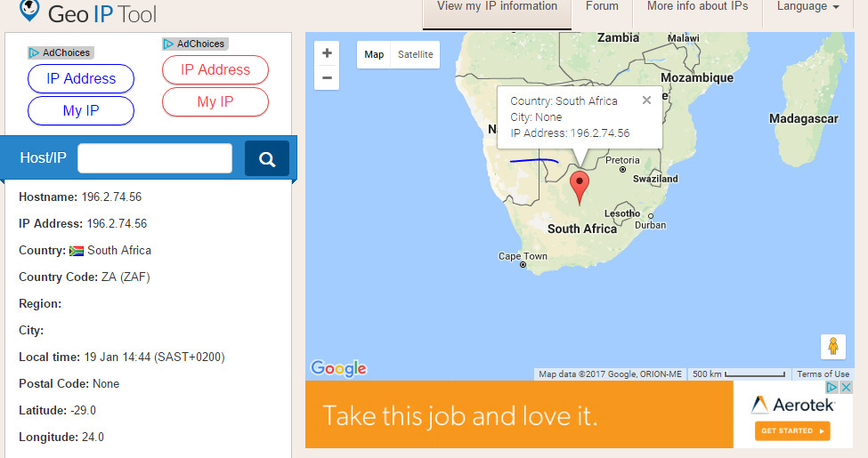Viewport: 868px width, 458px height.
Task: Click Swaziland label on the map
Action: (x=655, y=179)
